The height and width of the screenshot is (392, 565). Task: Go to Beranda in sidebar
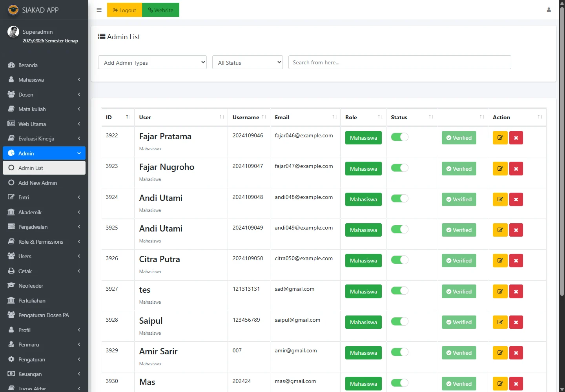28,65
